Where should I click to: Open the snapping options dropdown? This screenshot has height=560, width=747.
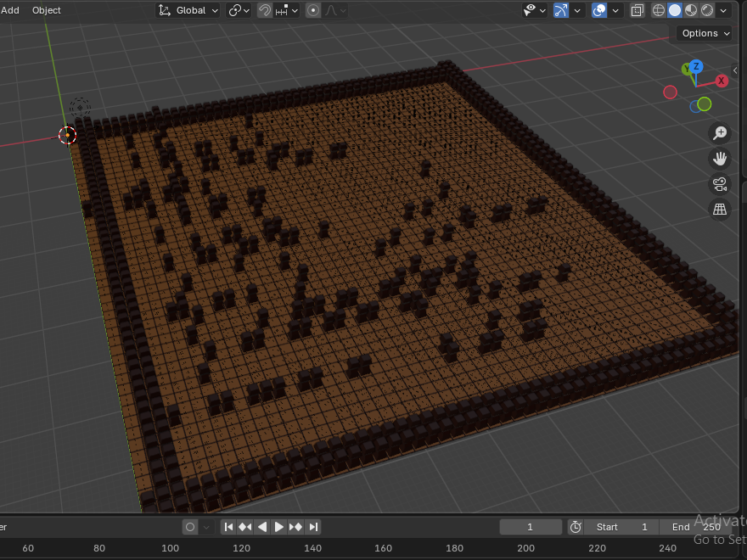point(286,10)
